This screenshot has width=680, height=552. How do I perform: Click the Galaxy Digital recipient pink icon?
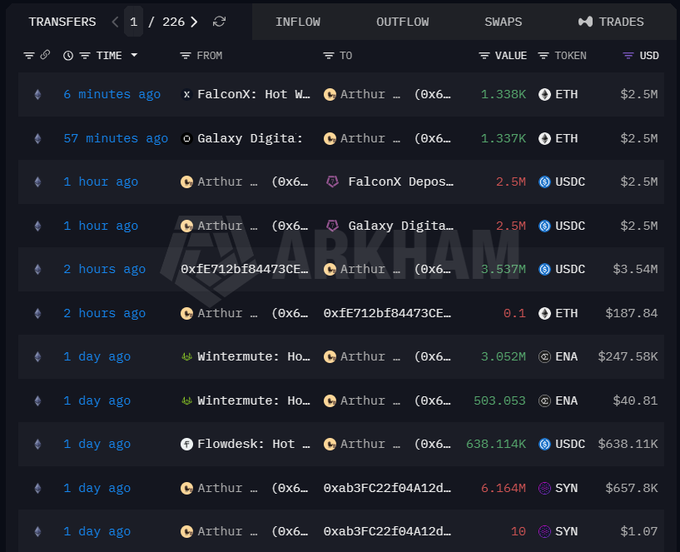click(332, 226)
